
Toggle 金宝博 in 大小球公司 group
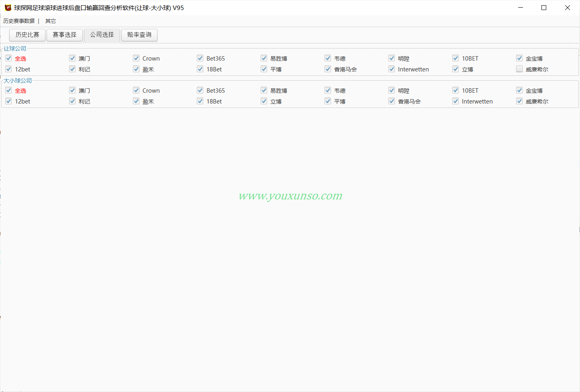click(519, 90)
